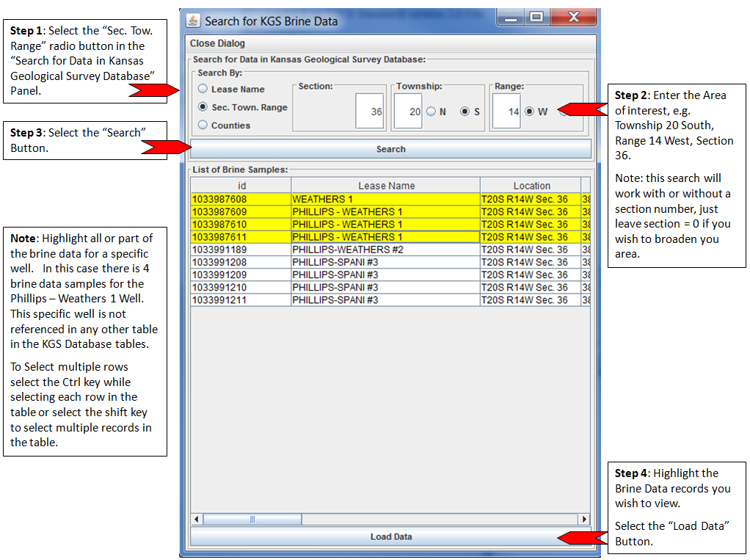Click the Java icon in the title bar
The image size is (750, 560).
tap(193, 21)
